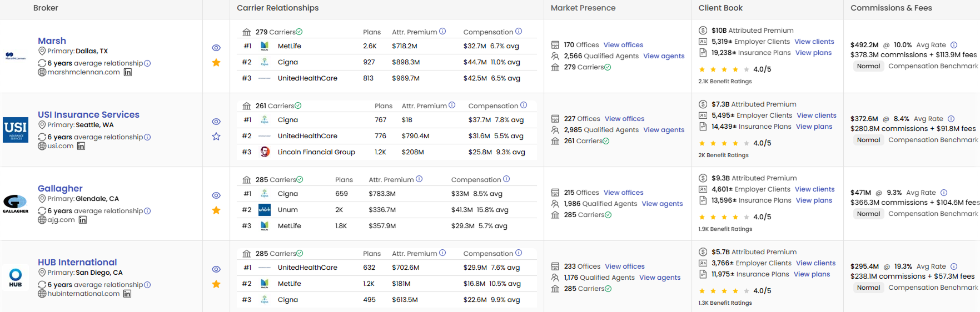Click Avg Rate info icon for Marsh
Image resolution: width=980 pixels, height=312 pixels.
[954, 45]
